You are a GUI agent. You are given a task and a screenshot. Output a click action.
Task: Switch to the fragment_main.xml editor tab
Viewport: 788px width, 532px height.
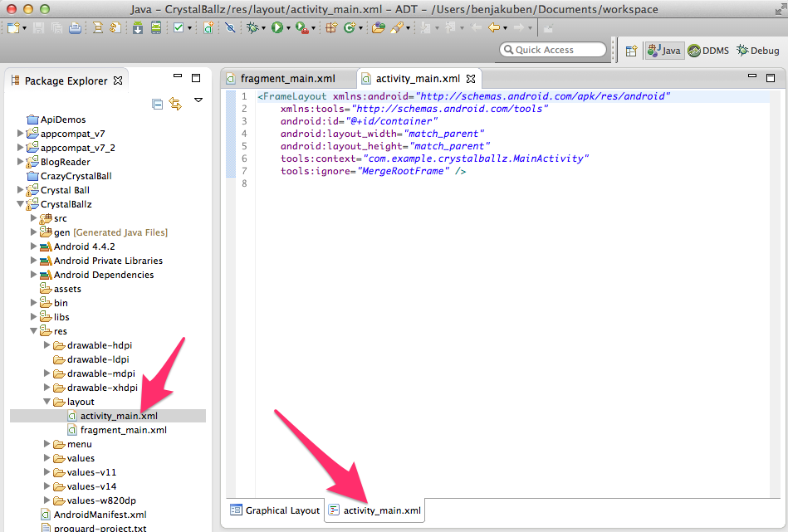(286, 79)
